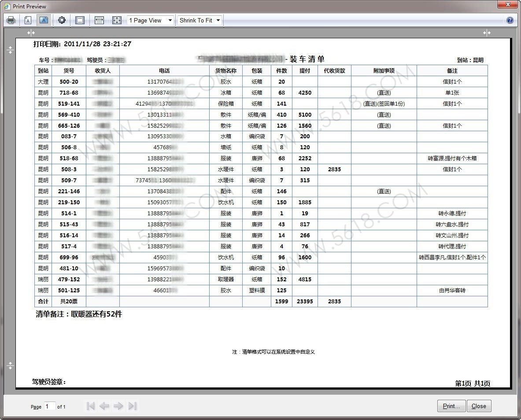Image resolution: width=521 pixels, height=420 pixels.
Task: Toggle headers and footers display
Action: (x=80, y=20)
